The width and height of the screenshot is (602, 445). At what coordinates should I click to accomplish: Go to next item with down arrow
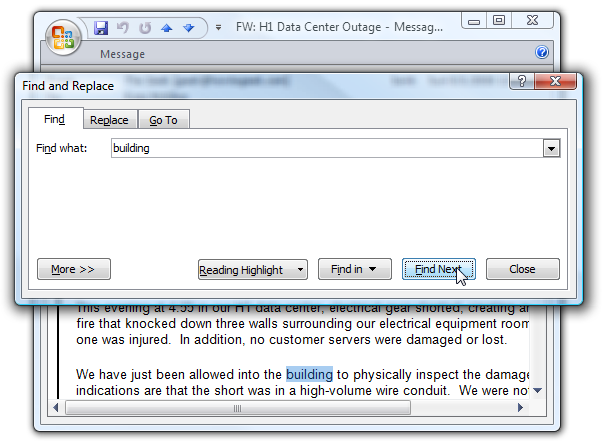click(x=189, y=28)
